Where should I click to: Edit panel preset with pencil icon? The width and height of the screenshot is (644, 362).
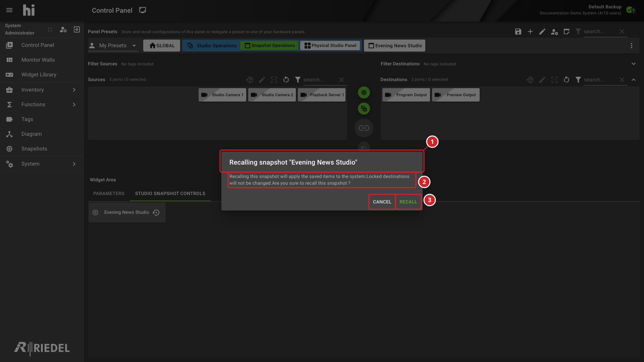pos(542,32)
